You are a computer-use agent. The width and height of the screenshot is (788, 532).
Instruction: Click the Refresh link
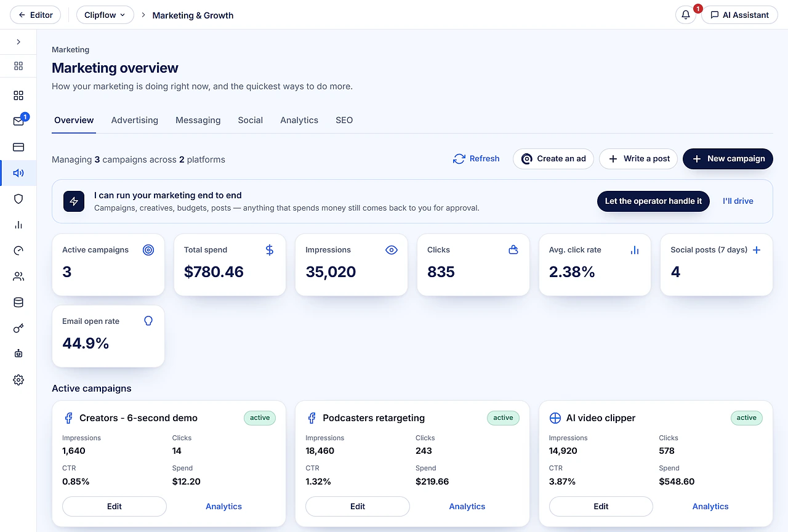pyautogui.click(x=476, y=158)
